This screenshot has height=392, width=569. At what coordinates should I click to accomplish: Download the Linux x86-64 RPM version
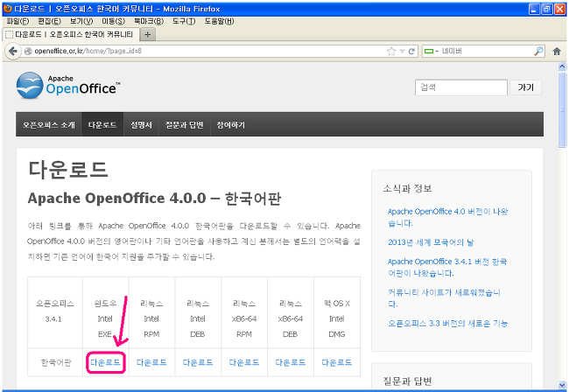(x=244, y=362)
